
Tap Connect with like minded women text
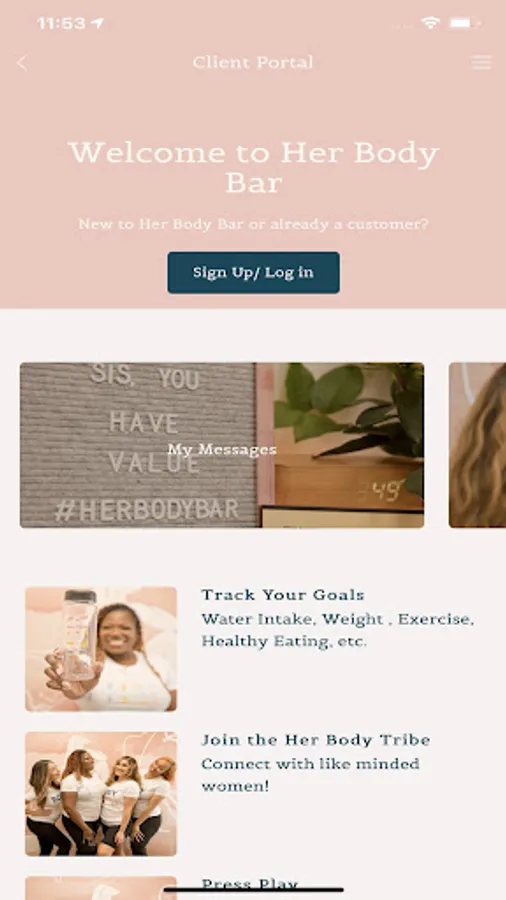pyautogui.click(x=310, y=775)
